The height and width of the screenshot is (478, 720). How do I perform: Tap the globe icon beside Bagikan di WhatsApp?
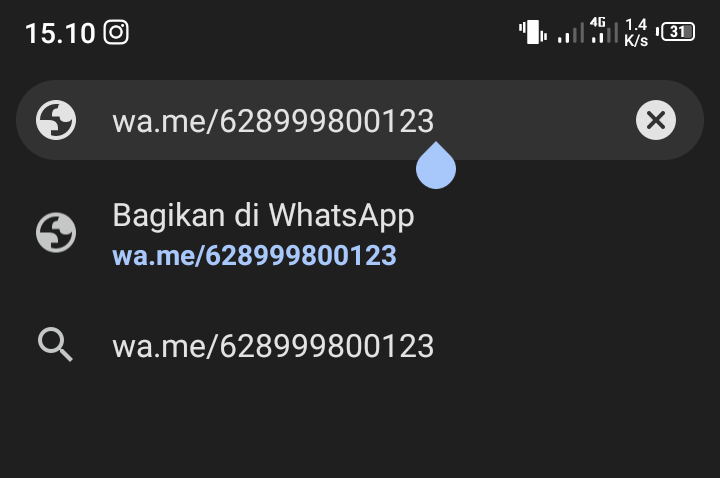click(56, 232)
